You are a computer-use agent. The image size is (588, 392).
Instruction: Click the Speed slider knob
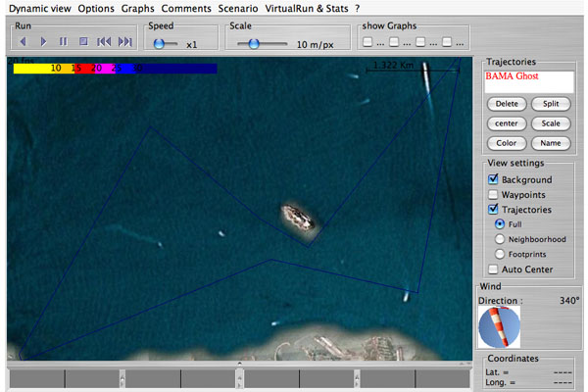(x=159, y=44)
